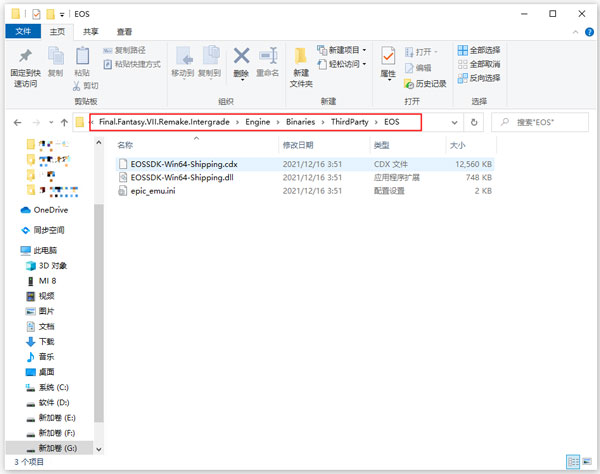Open the Videos folder in the navigation pane
The image size is (600, 474).
tap(40, 296)
